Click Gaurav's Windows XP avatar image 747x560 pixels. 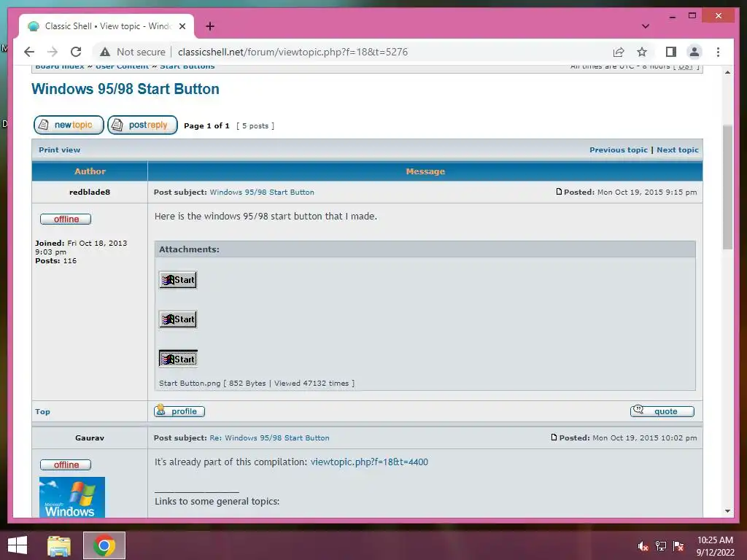pyautogui.click(x=72, y=497)
